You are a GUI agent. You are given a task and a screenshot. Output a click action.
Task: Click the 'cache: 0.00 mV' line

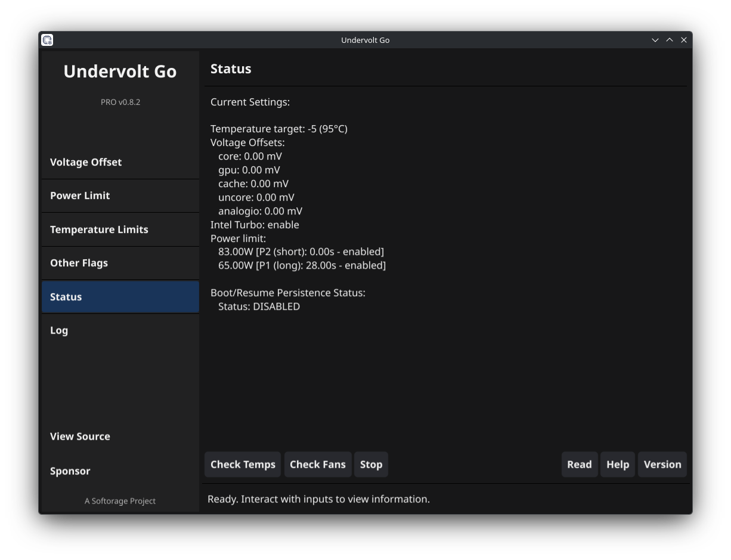(253, 183)
